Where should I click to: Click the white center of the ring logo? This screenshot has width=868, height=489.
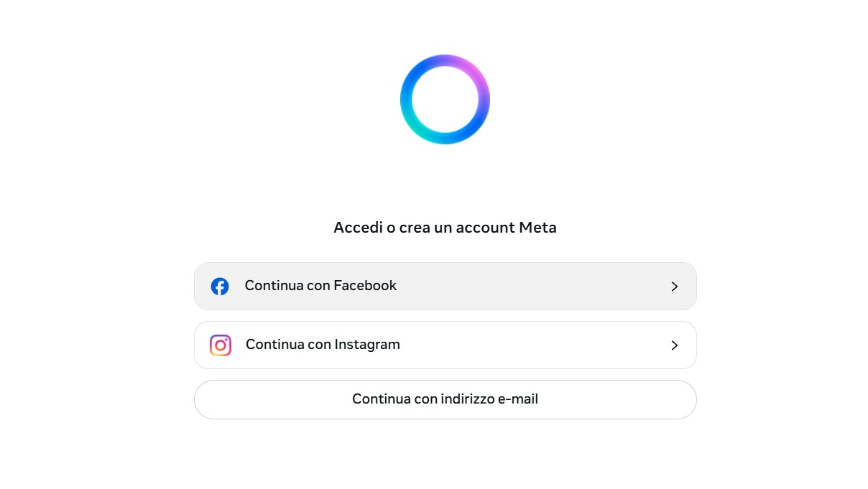(x=445, y=99)
